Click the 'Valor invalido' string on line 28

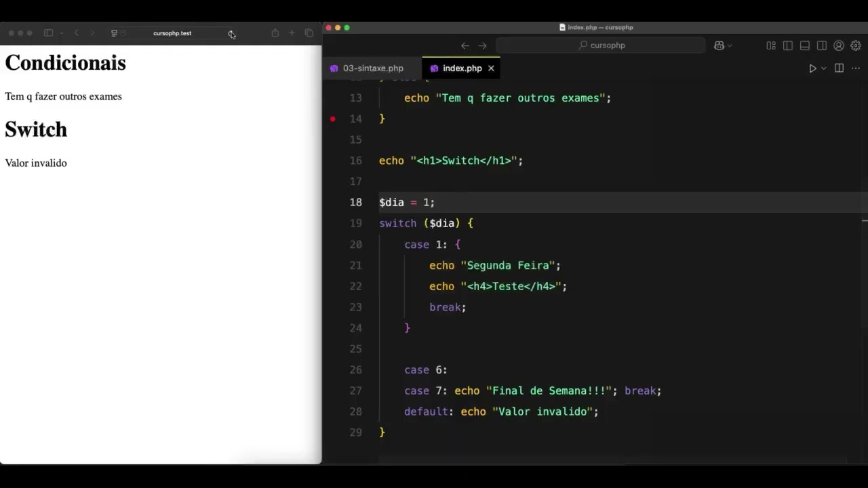[542, 411]
